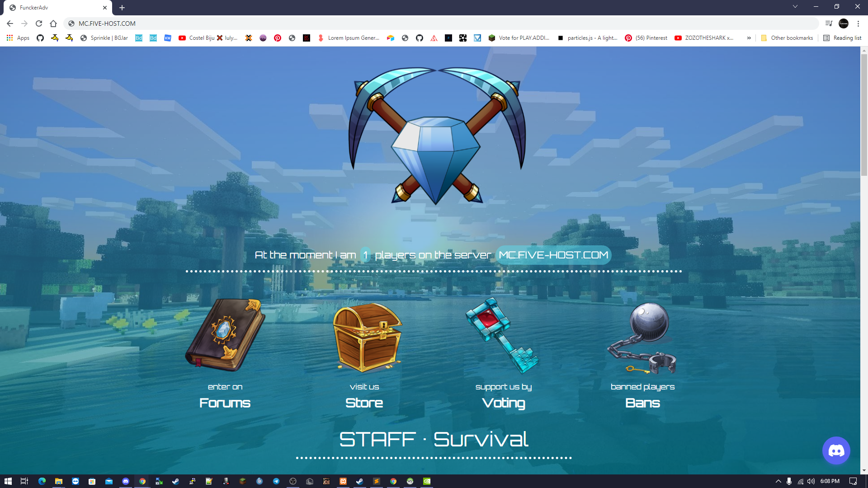
Task: Open the Discord chat widget bubble
Action: (x=835, y=450)
